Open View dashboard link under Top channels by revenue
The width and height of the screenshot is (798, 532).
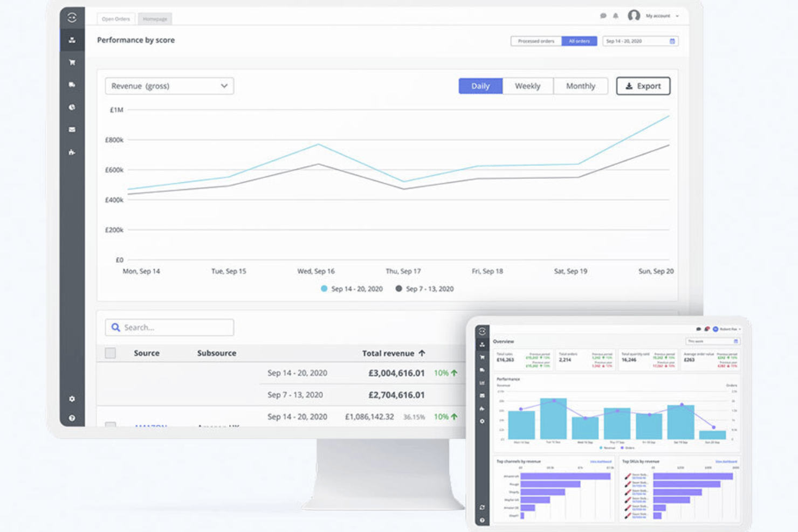coord(601,461)
